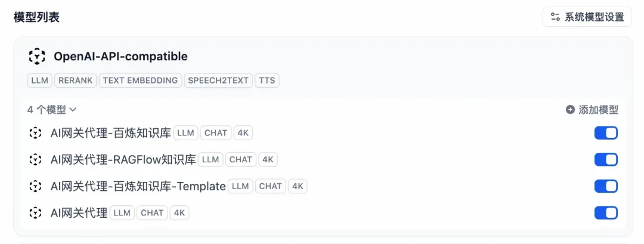Switch off the last AI网关代理 model toggle
This screenshot has width=644, height=244.
606,213
